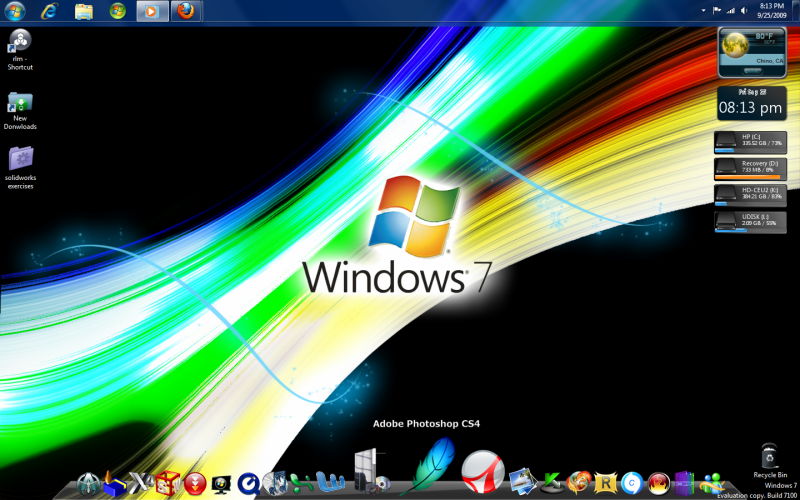Image resolution: width=800 pixels, height=500 pixels.
Task: Open the red download-arrows dock icon
Action: [x=195, y=483]
